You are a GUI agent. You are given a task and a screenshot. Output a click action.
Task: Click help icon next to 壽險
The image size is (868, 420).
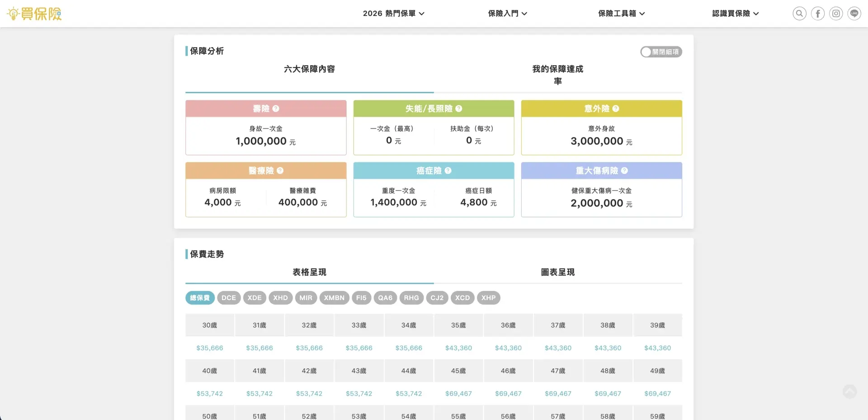(x=276, y=109)
